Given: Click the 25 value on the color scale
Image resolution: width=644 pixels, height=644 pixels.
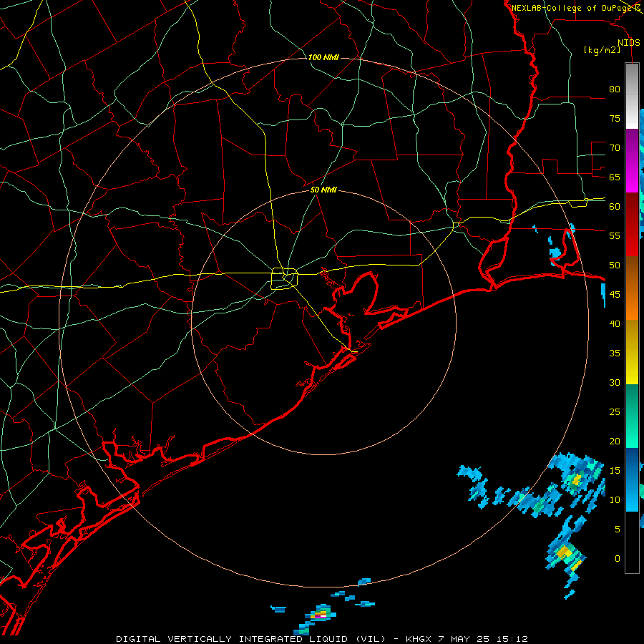Looking at the screenshot, I should pos(615,411).
